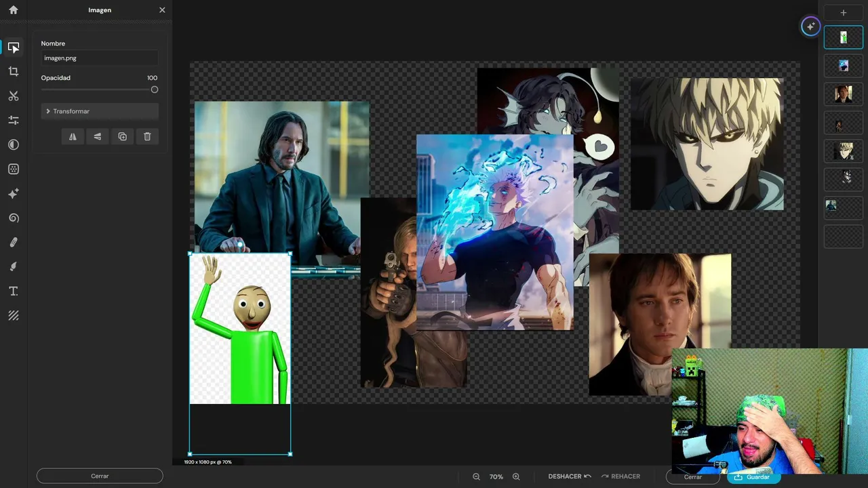Select the empty bottom layer thumbnail
868x488 pixels.
[844, 237]
